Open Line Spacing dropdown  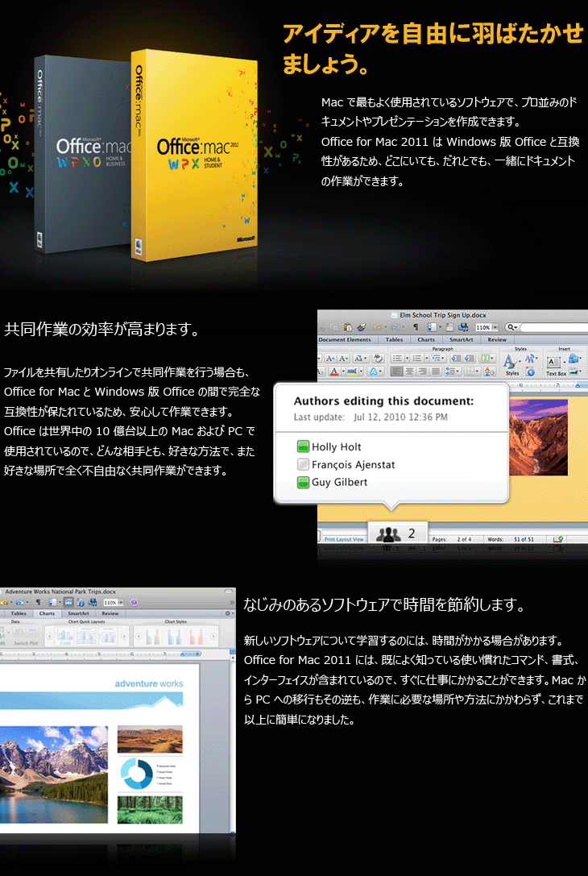(453, 372)
